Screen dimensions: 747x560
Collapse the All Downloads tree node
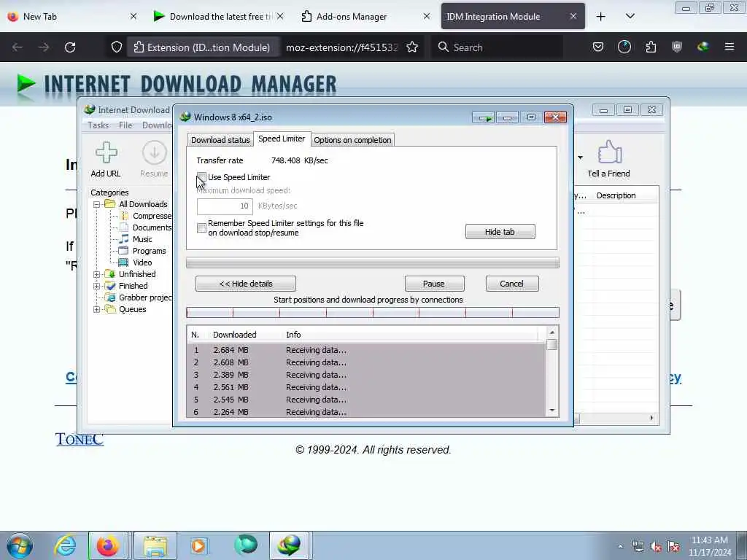click(96, 204)
